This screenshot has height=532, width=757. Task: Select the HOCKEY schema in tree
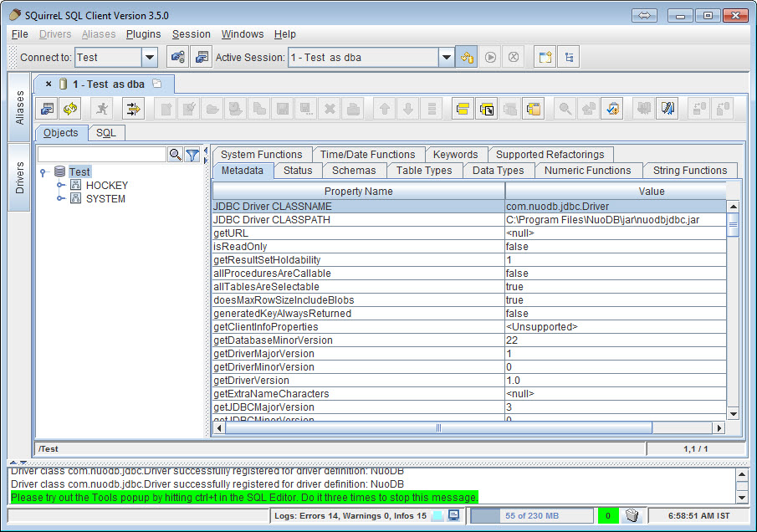pos(107,186)
